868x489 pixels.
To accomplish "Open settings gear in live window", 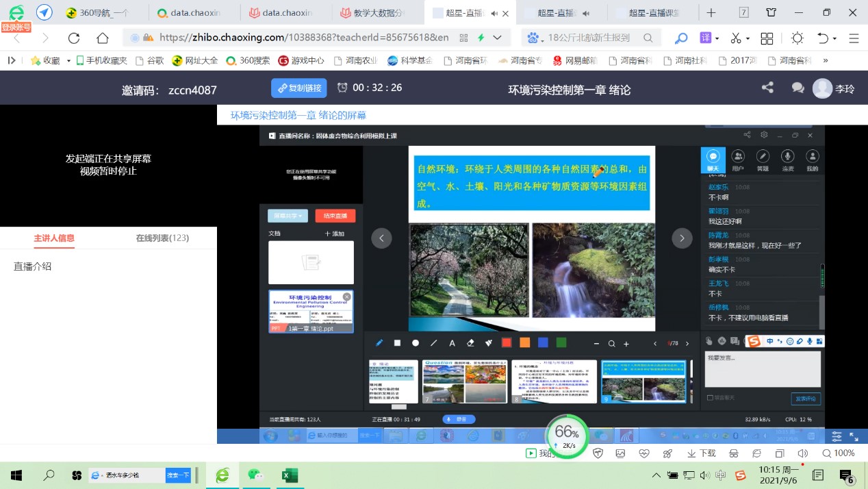I will click(764, 136).
